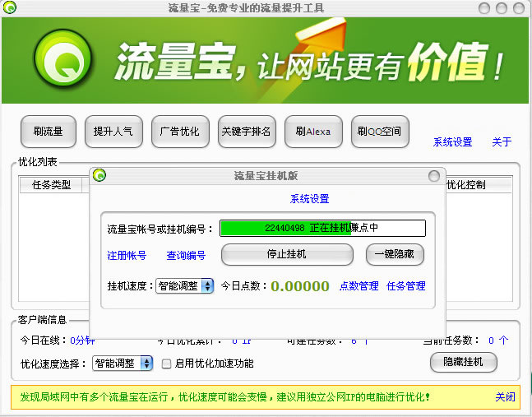Enable the 启用优化加速功能 checkbox
This screenshot has width=532, height=417.
click(x=166, y=364)
